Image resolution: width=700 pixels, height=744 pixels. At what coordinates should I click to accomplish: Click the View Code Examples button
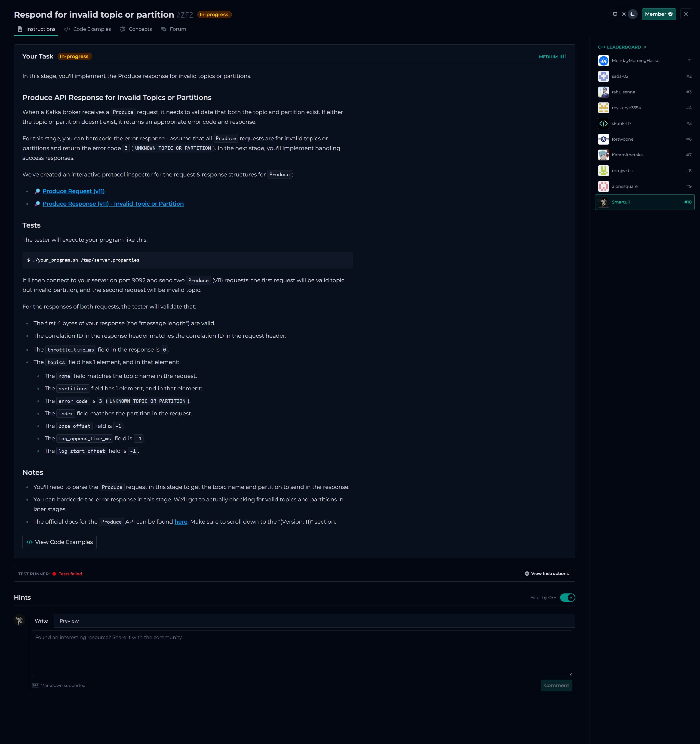pos(59,542)
